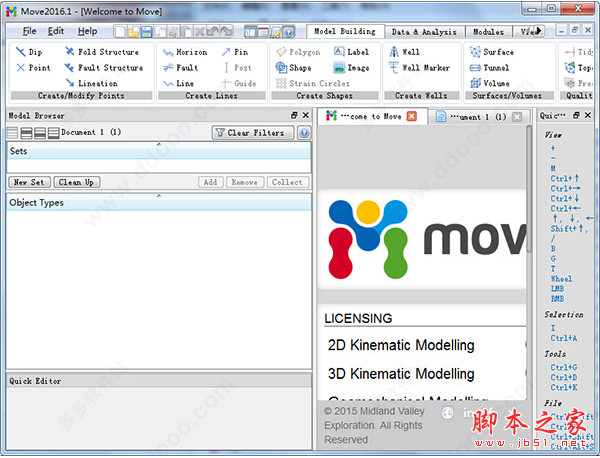The image size is (600, 458).
Task: Select the Tunnel tool
Action: tap(489, 68)
